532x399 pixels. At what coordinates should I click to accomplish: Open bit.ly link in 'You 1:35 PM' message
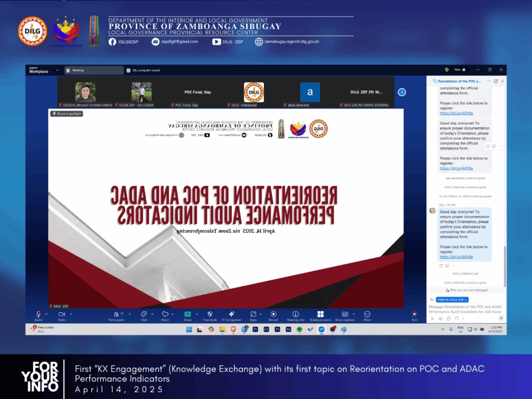(x=456, y=257)
